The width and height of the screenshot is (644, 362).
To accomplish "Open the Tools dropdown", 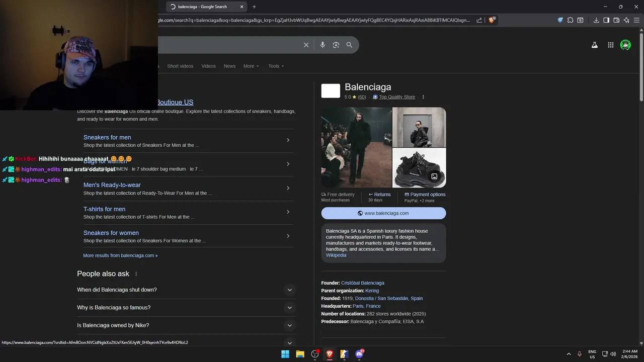I will pos(276,66).
